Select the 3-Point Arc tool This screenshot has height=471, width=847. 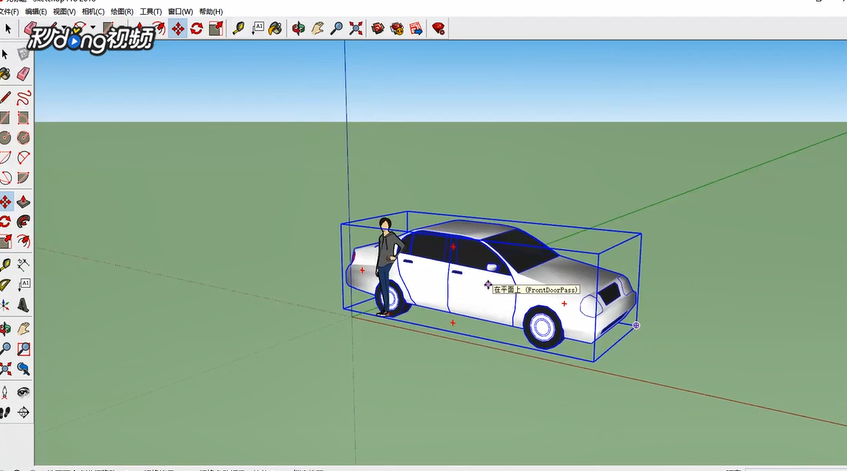click(x=5, y=178)
